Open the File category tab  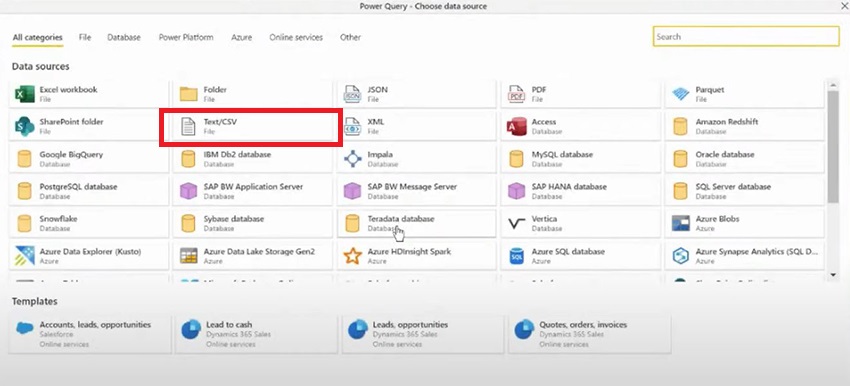85,37
